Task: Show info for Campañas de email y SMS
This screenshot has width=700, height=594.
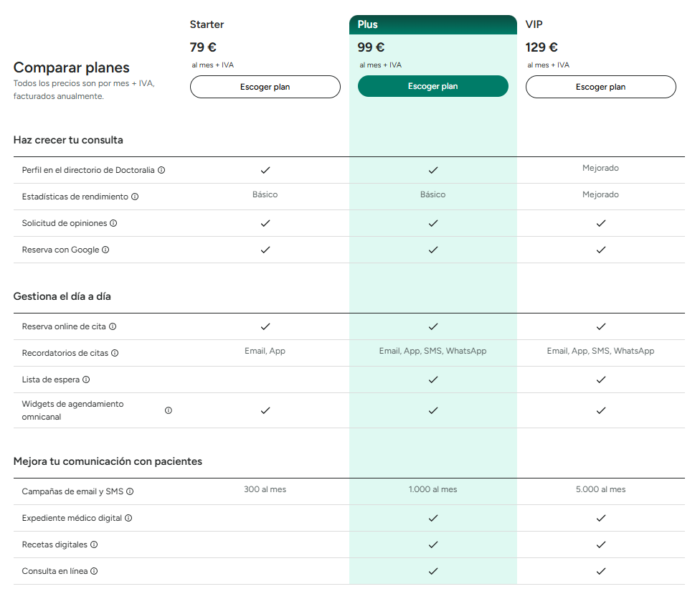Action: coord(130,491)
